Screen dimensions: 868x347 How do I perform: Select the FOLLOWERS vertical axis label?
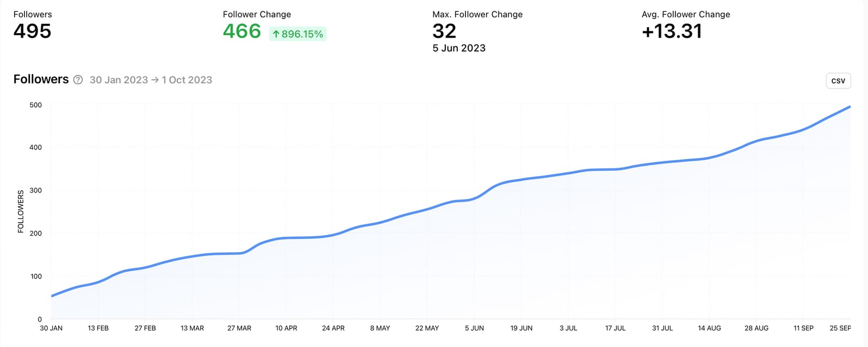pos(20,211)
